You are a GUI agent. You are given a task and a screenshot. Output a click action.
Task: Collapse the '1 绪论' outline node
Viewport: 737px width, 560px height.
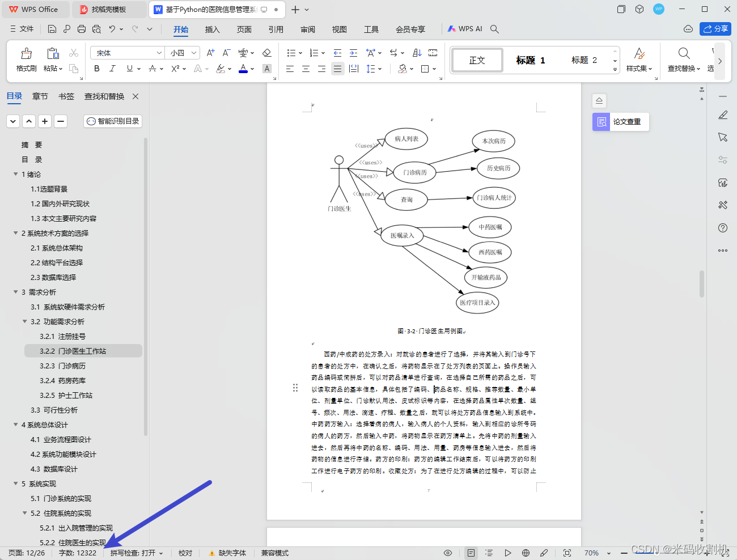(16, 174)
